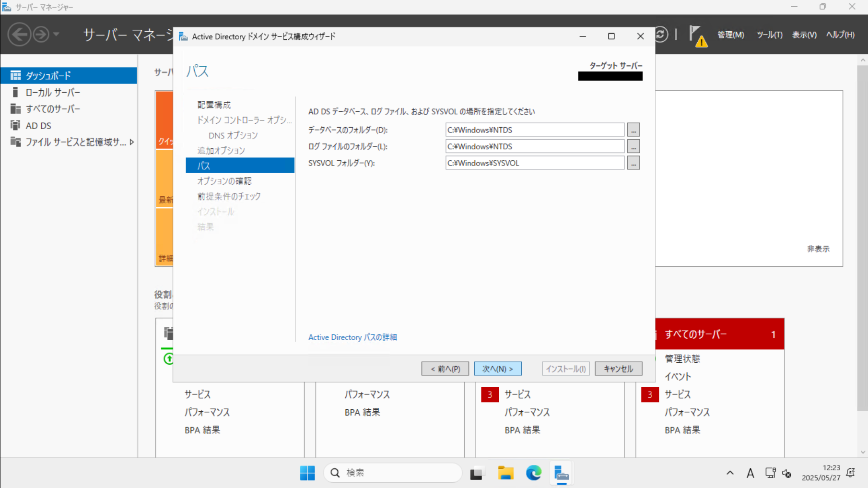Show hidden system tray icons
868x488 pixels.
point(730,473)
